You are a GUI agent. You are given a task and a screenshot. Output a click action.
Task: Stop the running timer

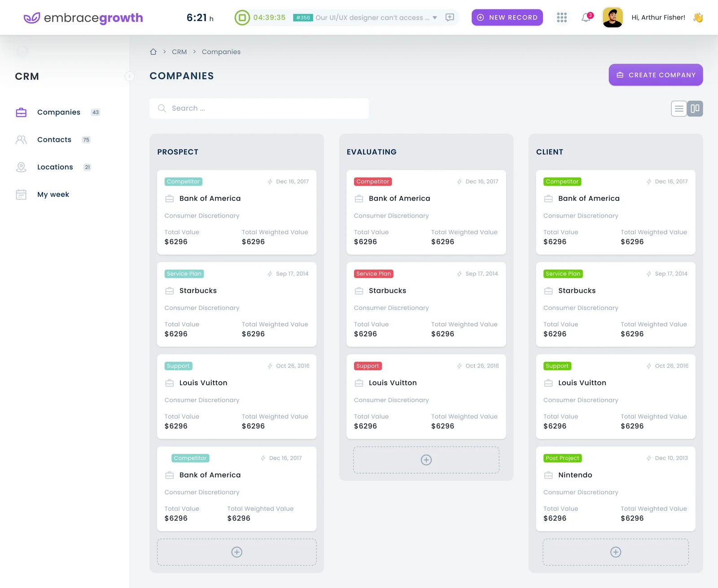click(242, 17)
